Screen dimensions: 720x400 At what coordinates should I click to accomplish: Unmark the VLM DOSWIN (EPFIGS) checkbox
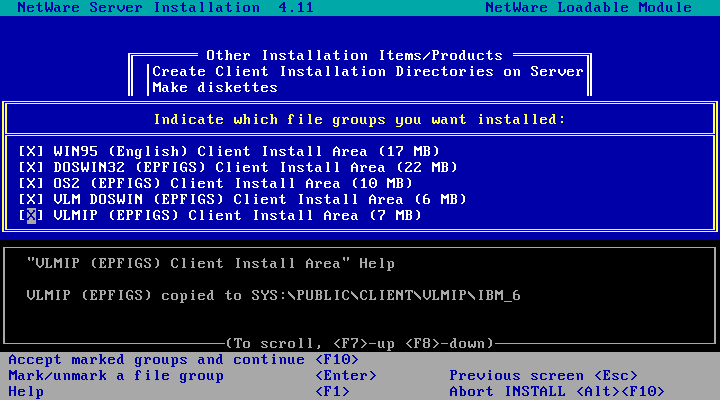31,199
